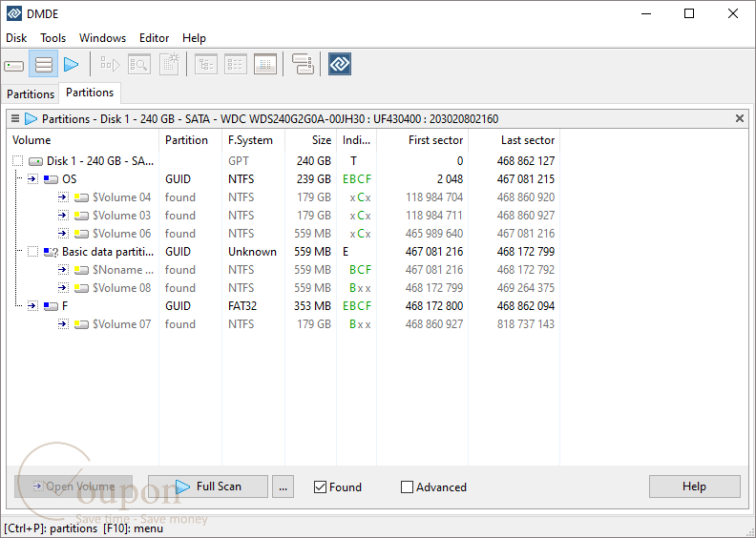Toggle the checkbox next to Disk 1
The image size is (756, 538).
click(18, 161)
